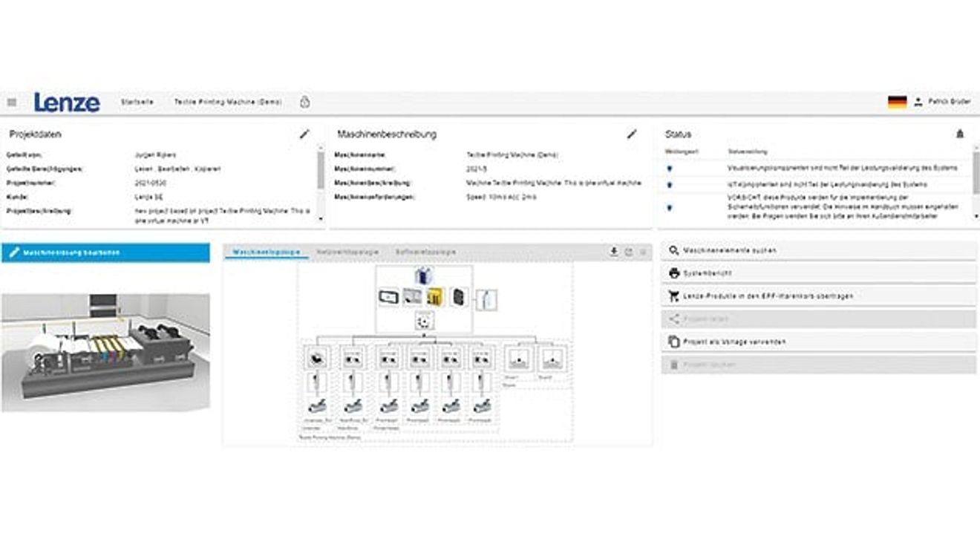Click the Lenze logo

[67, 102]
